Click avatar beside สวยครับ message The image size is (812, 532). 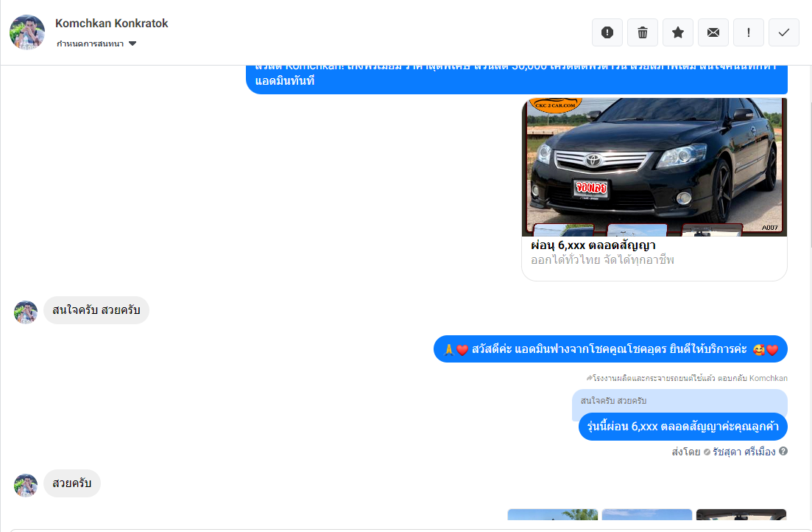point(25,486)
